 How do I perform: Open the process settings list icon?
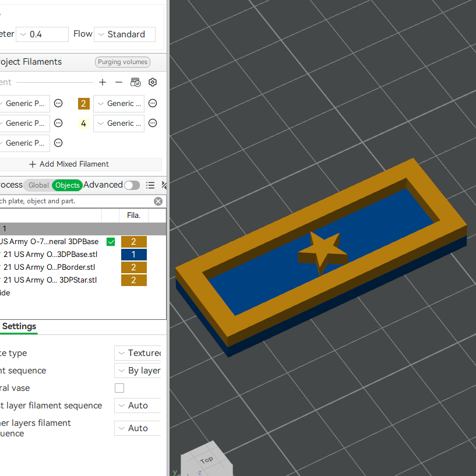(x=150, y=185)
